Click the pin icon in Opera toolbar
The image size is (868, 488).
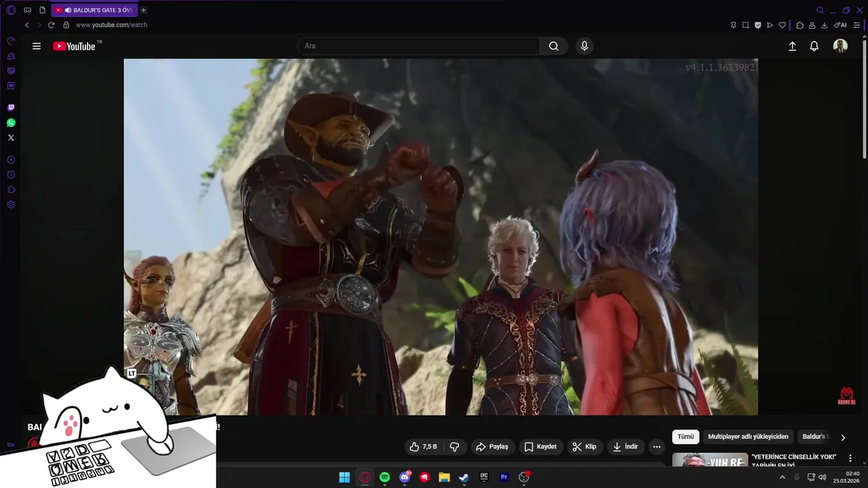[x=733, y=25]
